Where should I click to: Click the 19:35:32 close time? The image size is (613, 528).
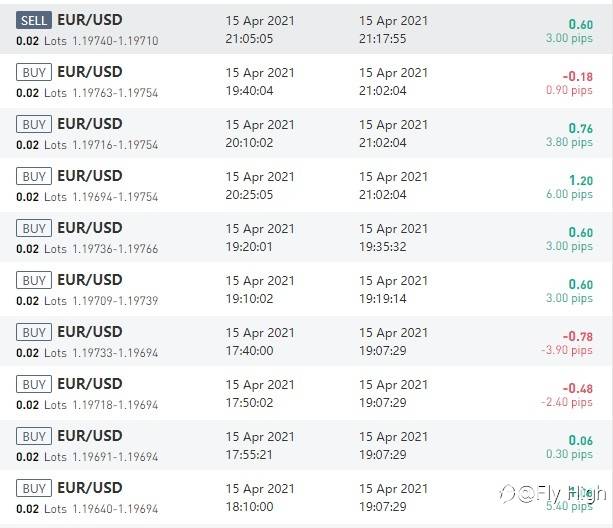click(383, 247)
